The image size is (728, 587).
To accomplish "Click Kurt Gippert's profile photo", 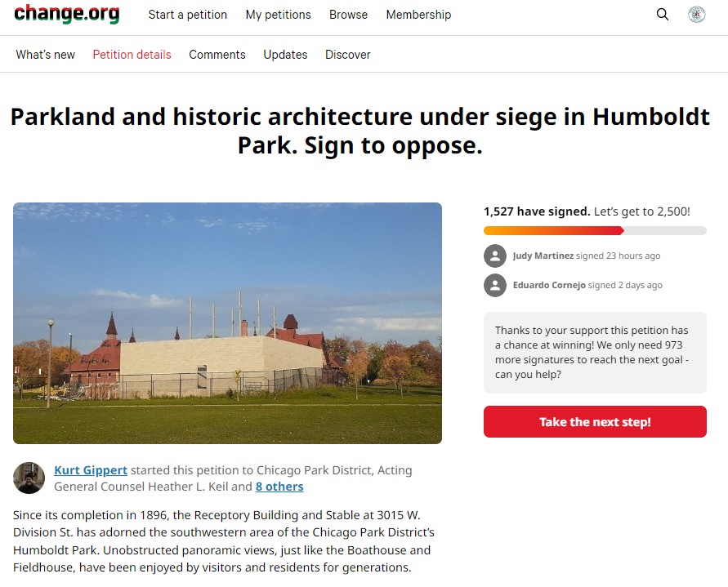I will point(29,478).
